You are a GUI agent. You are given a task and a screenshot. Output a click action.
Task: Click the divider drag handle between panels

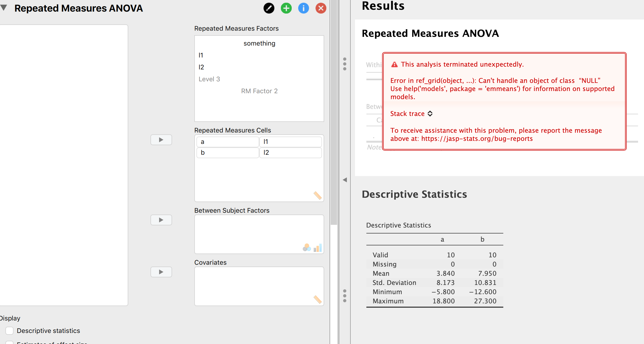point(345,64)
